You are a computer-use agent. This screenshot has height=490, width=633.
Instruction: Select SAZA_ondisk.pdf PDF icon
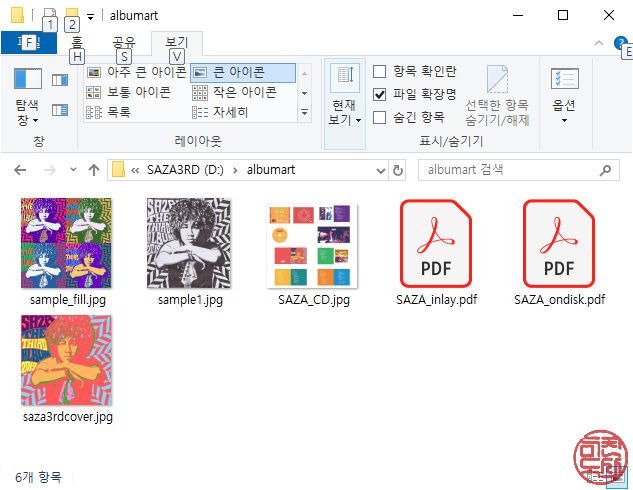[x=559, y=243]
